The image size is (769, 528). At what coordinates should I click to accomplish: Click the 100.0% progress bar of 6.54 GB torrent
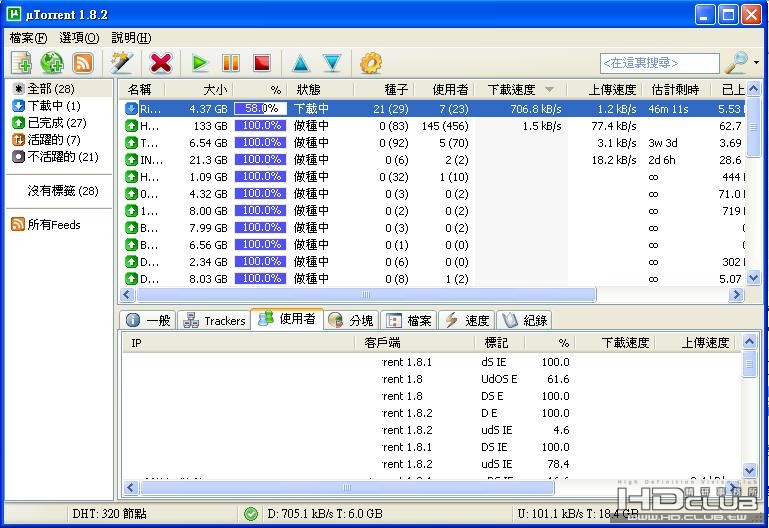(261, 143)
